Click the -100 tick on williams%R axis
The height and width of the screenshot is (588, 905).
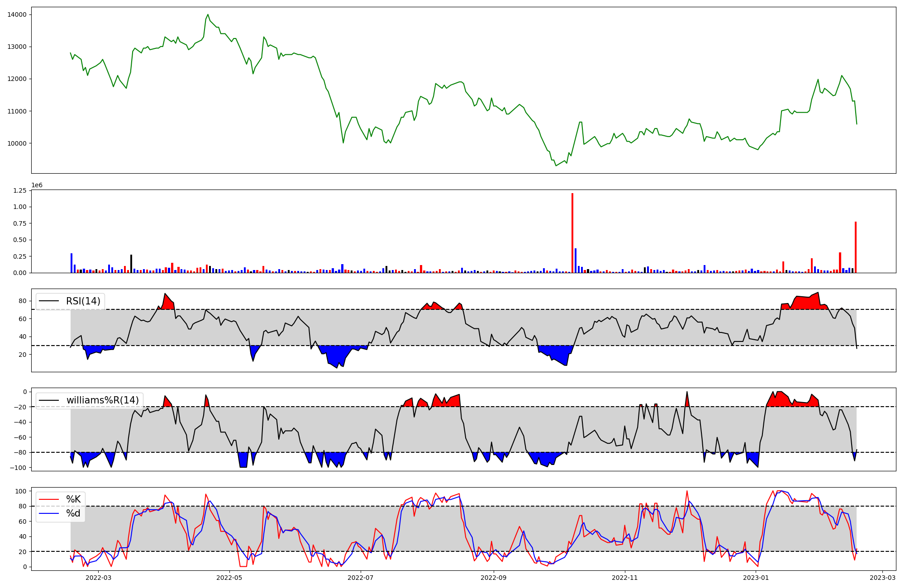18,468
